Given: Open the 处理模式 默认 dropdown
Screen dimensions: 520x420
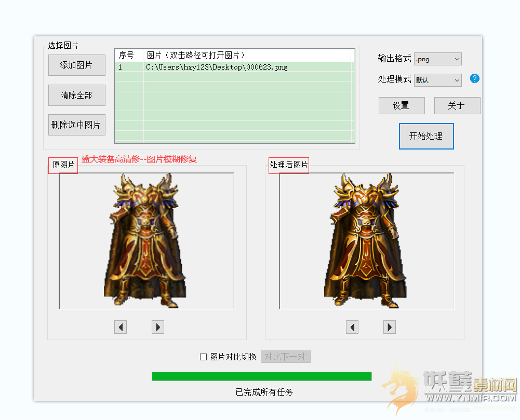Looking at the screenshot, I should click(438, 80).
